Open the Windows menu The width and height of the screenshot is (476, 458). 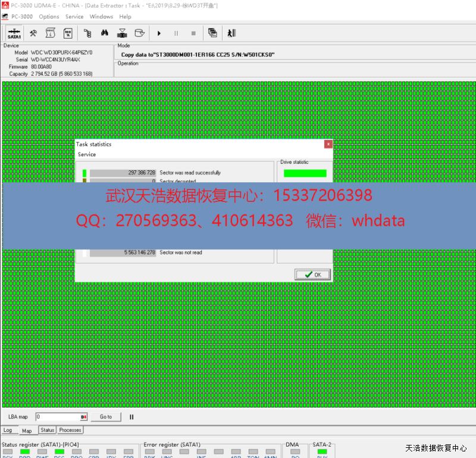coord(101,17)
